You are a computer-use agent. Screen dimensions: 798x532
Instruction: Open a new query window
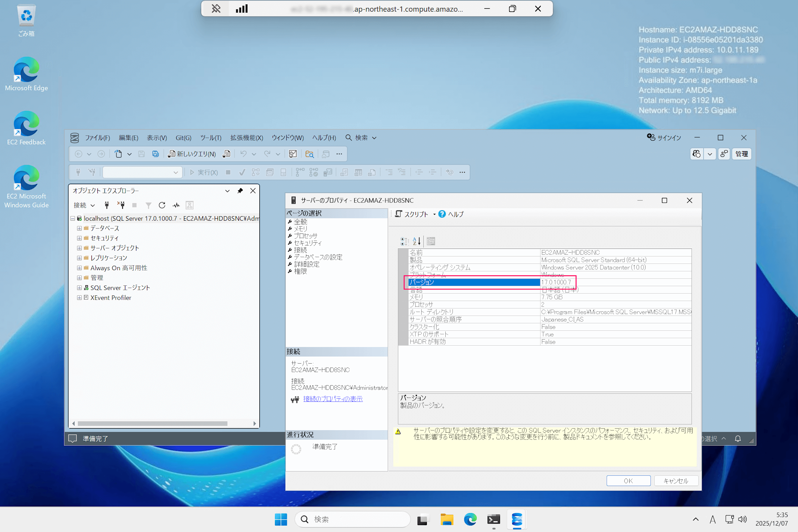pyautogui.click(x=193, y=154)
